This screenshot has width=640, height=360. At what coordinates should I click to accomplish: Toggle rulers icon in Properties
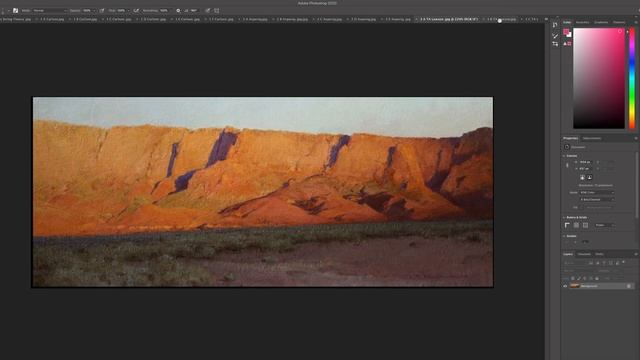click(x=567, y=225)
